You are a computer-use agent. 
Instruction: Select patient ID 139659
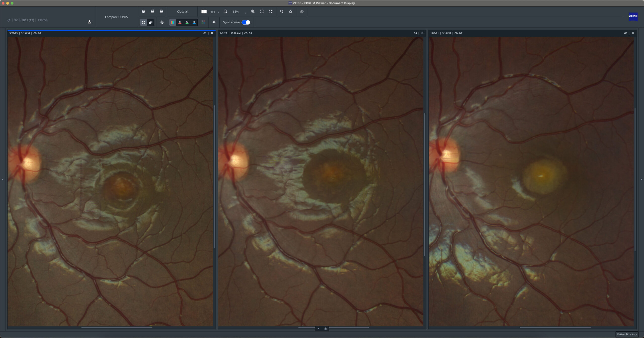(x=43, y=20)
